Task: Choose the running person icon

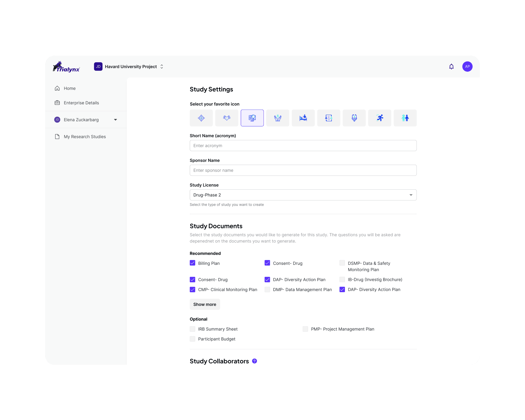Action: [x=379, y=118]
